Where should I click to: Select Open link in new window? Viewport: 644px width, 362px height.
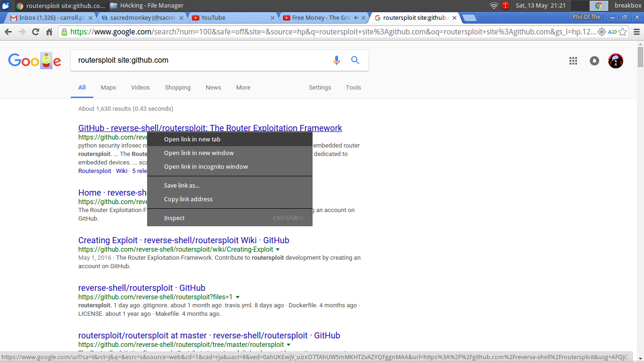(230, 153)
